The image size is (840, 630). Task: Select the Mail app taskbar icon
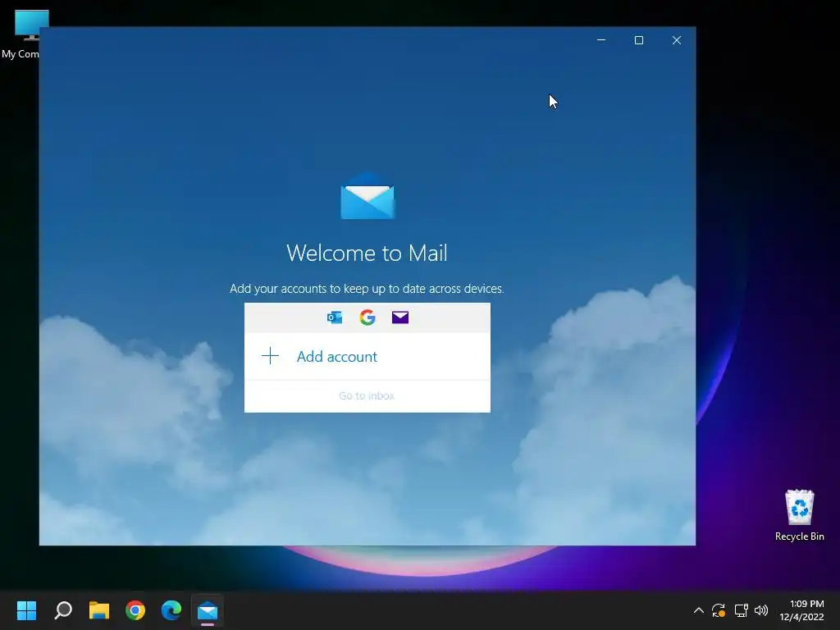point(208,610)
